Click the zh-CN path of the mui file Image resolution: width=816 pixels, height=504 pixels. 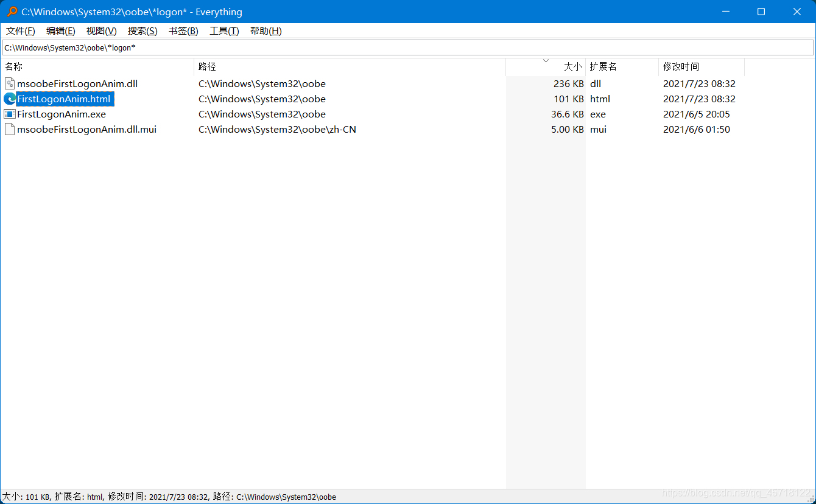point(277,129)
